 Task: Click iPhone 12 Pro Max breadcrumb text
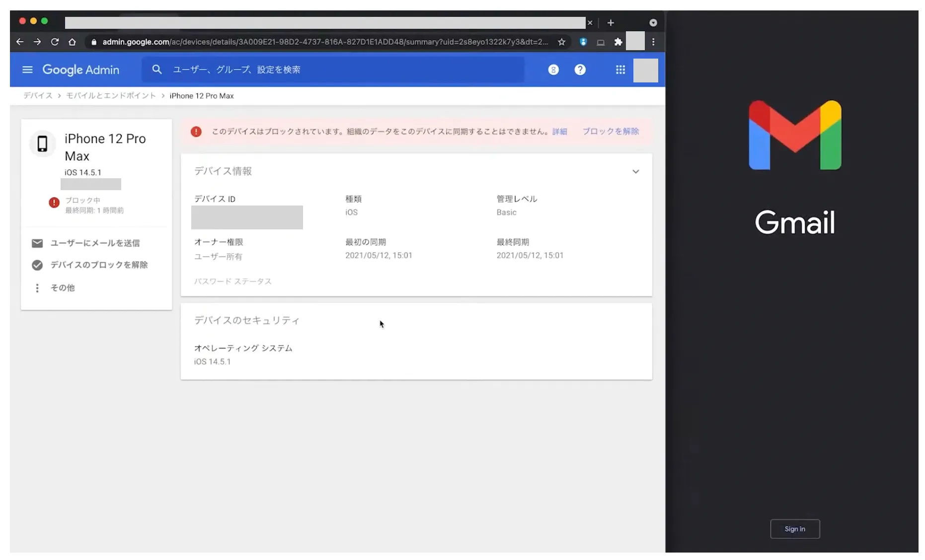point(201,96)
